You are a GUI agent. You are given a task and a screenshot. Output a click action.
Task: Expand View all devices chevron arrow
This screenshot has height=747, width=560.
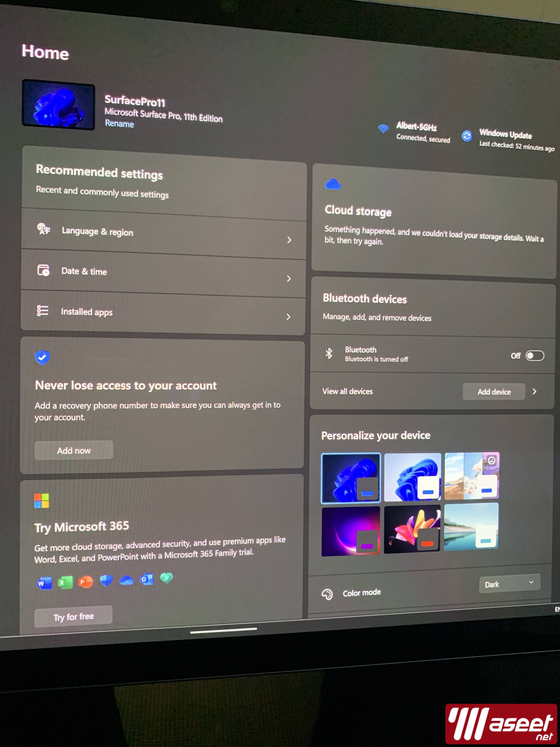point(534,391)
